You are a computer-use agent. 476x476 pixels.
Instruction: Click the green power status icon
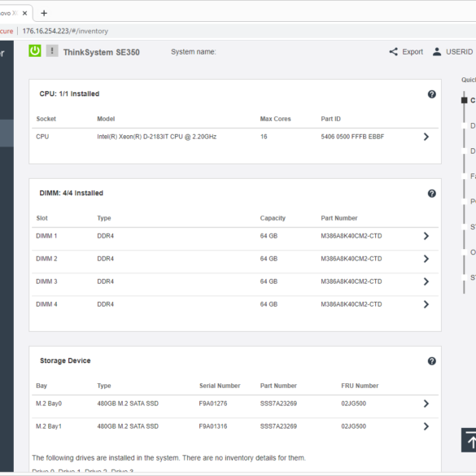coord(35,50)
